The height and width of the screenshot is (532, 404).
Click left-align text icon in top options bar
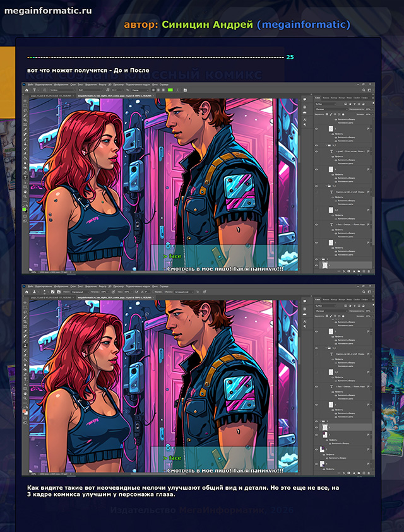point(153,90)
